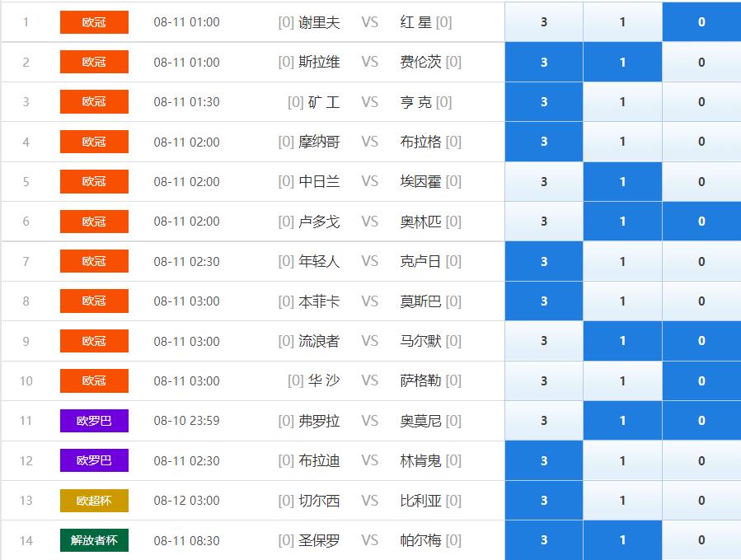
Task: Deselect option 1 for 卢多戈 vs 奥林匹
Action: [x=622, y=222]
